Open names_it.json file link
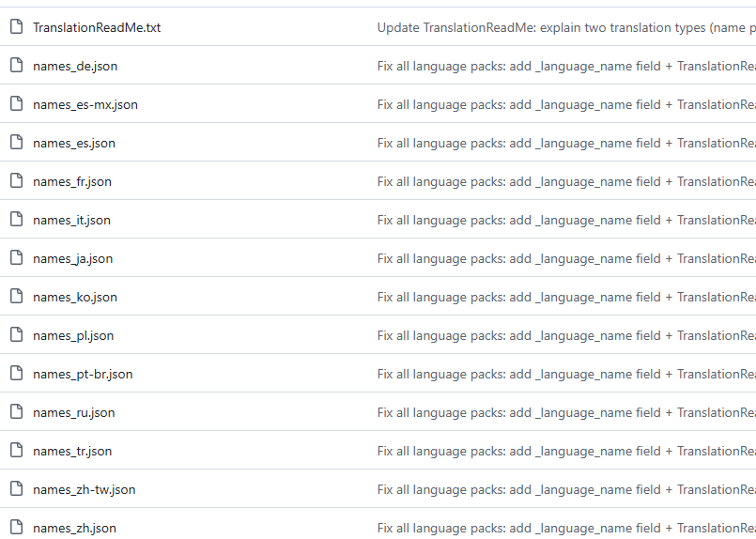The image size is (756, 539). tap(71, 221)
